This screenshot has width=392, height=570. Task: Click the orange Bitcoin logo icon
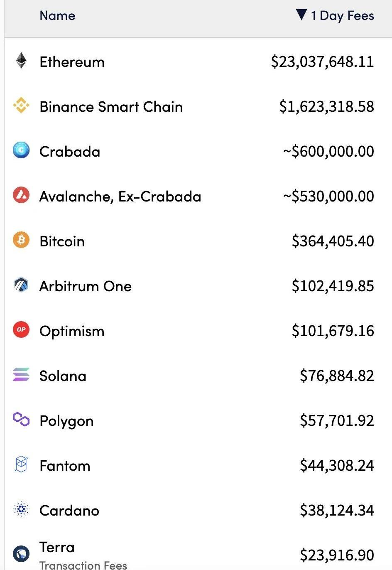(21, 240)
